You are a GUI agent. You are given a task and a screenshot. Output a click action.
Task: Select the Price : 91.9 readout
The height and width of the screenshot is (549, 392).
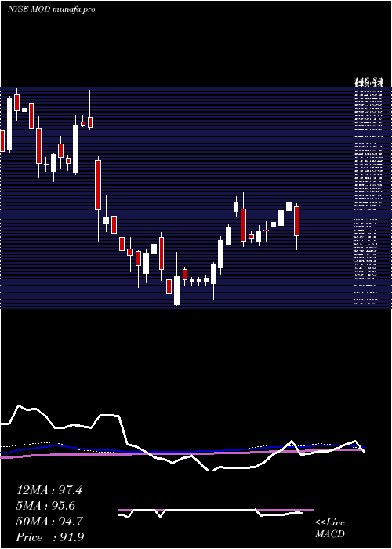49,537
